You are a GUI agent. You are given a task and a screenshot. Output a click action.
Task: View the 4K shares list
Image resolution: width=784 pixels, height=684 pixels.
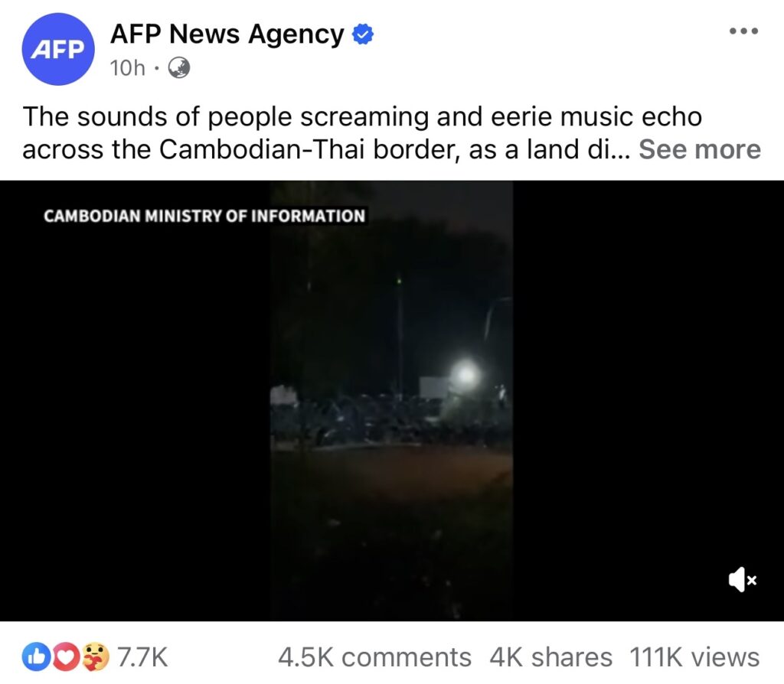pos(550,657)
